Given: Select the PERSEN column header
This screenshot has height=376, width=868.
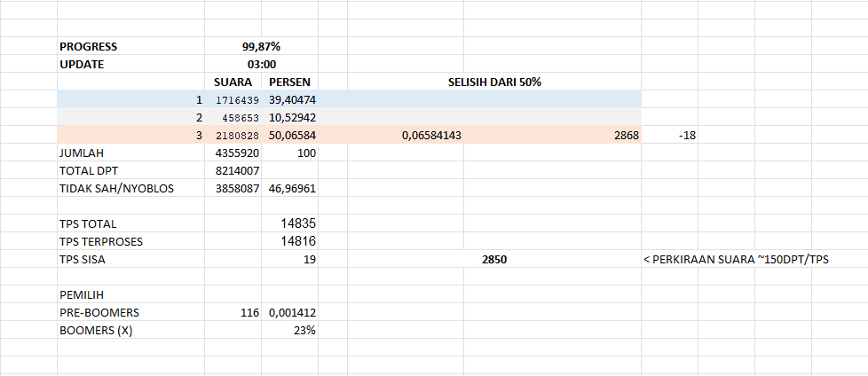Looking at the screenshot, I should pyautogui.click(x=289, y=82).
